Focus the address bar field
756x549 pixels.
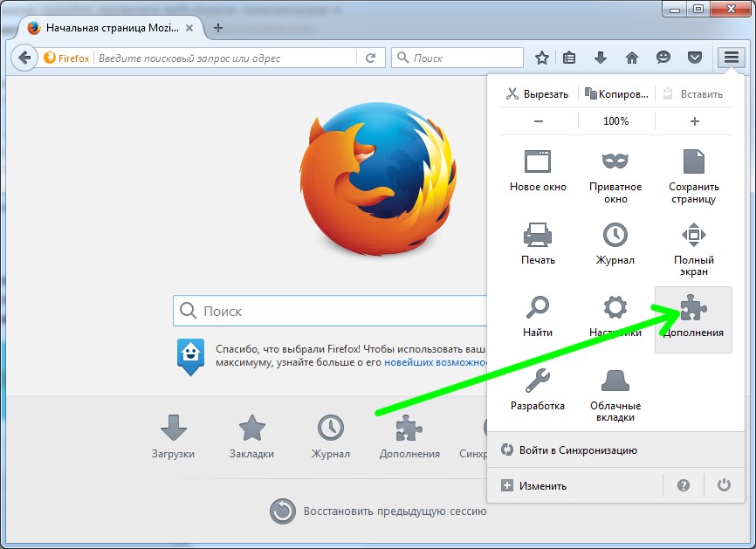pos(224,58)
